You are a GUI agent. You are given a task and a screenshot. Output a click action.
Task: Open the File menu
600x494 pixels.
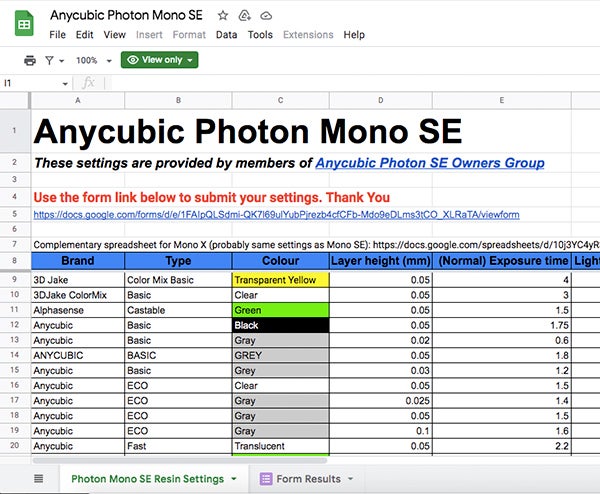57,35
